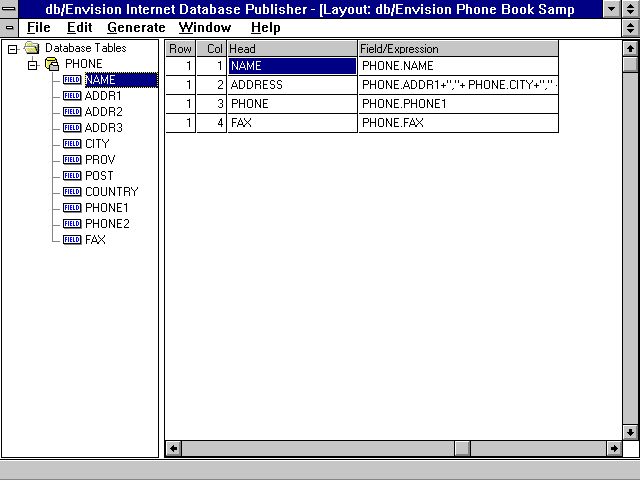Click the field icon beside COUNTRY
The image size is (640, 480).
pos(72,192)
